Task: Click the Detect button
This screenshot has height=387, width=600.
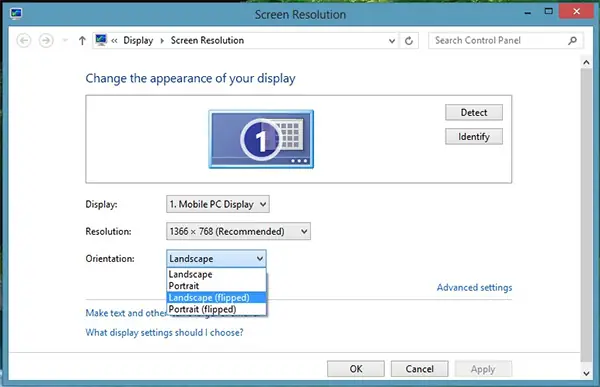Action: pos(474,112)
